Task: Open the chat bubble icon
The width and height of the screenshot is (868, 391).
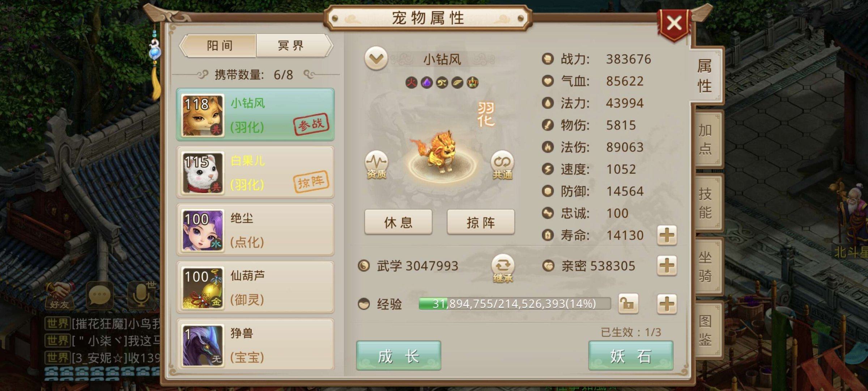Action: point(99,295)
